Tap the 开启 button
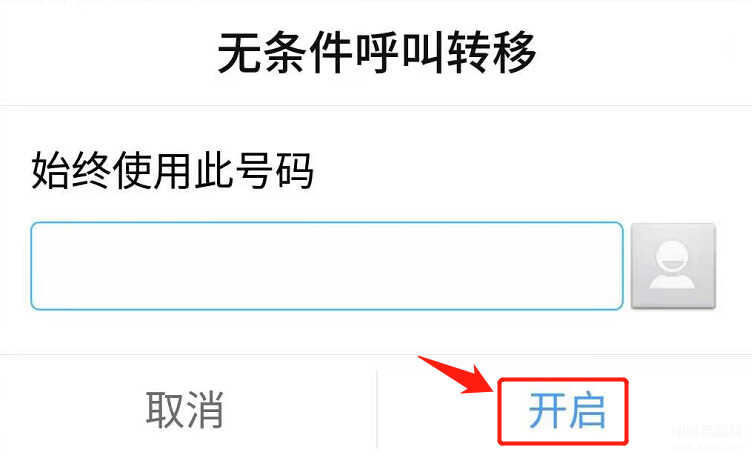 567,411
